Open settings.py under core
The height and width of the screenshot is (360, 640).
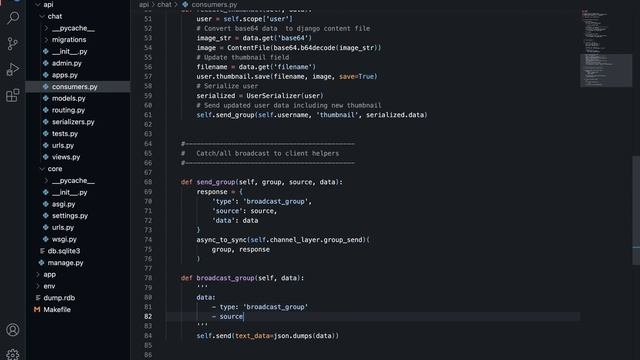(70, 216)
